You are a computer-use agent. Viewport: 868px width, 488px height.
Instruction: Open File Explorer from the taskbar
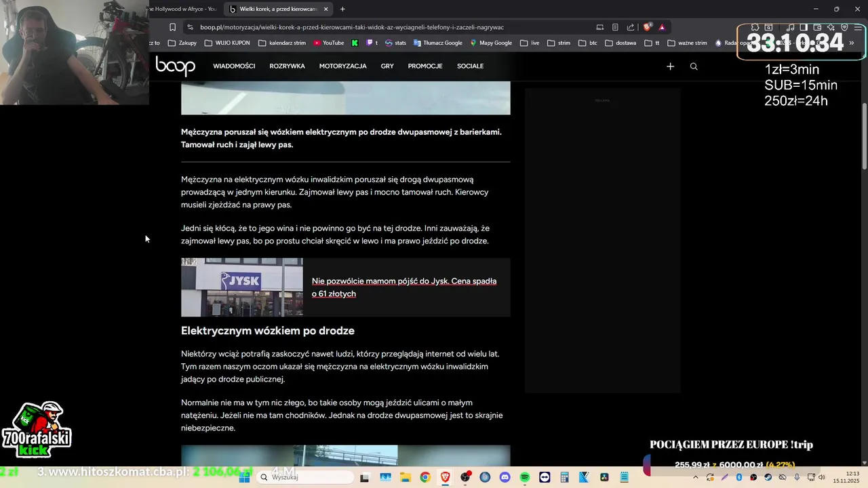(x=405, y=477)
